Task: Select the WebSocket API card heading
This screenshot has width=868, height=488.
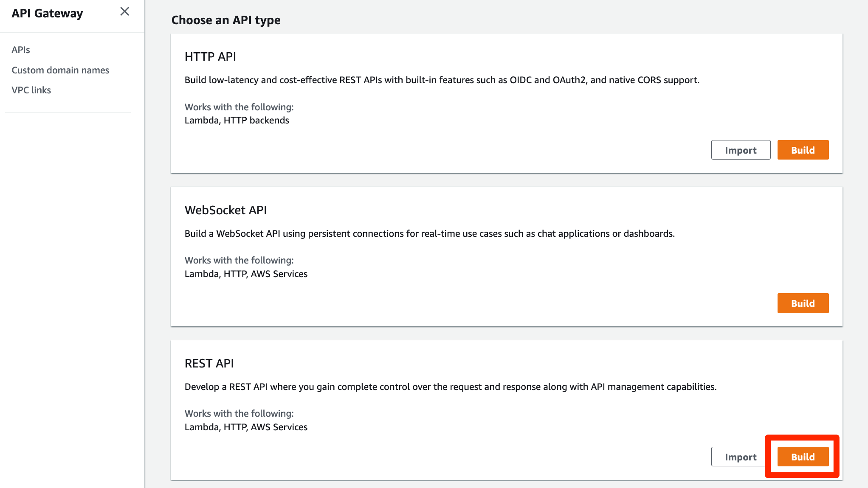Action: [225, 210]
